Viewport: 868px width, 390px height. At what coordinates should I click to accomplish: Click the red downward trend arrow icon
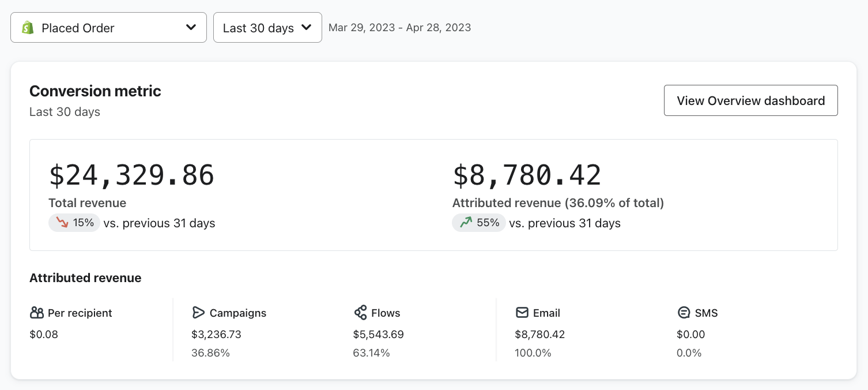(62, 223)
